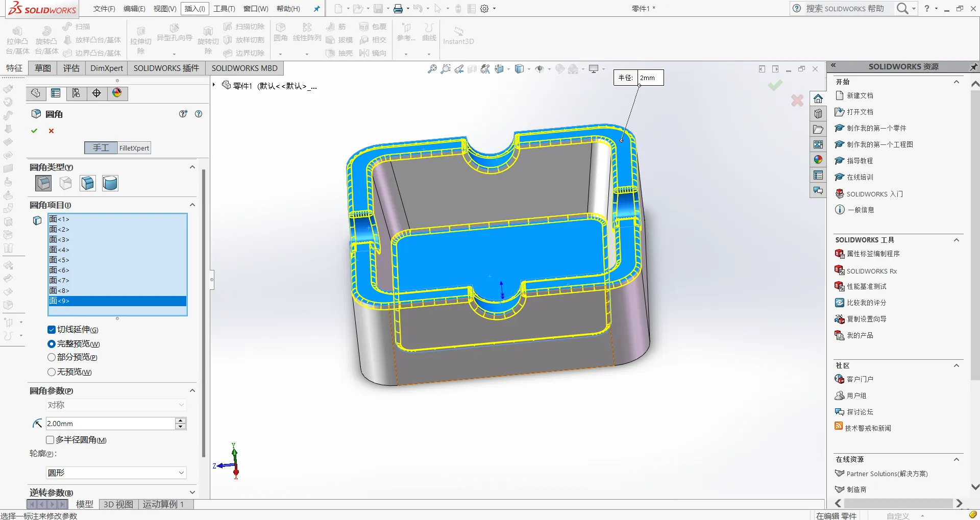Open the View Palette task pane tab
Image resolution: width=980 pixels, height=520 pixels.
click(818, 144)
